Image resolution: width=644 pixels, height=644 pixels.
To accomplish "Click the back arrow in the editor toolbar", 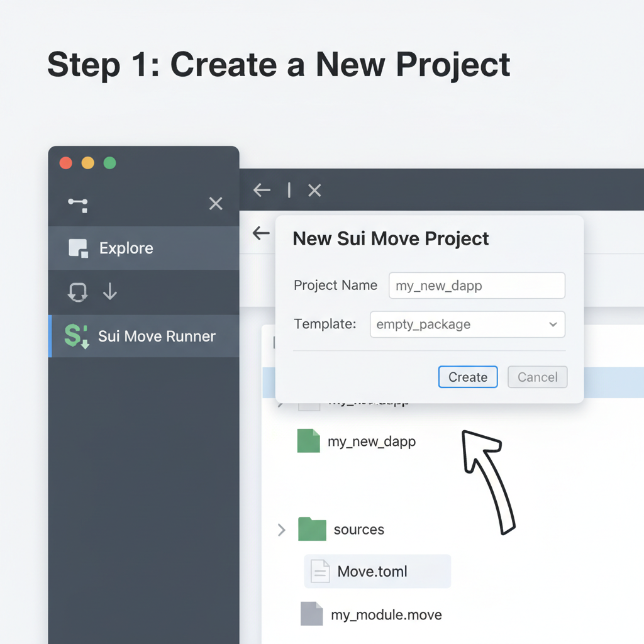I will pos(262,190).
